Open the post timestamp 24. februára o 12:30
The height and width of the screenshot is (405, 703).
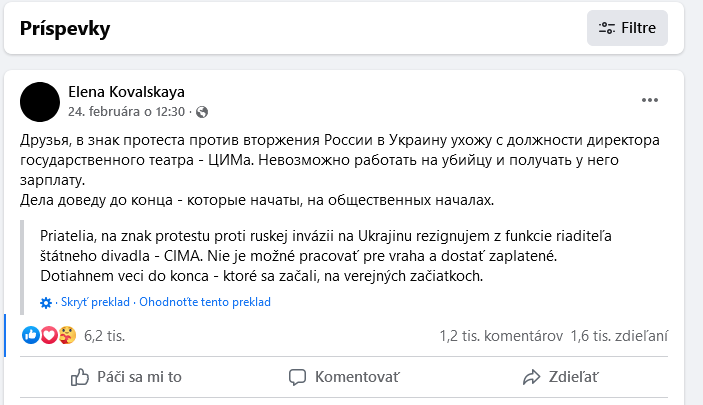(x=113, y=111)
